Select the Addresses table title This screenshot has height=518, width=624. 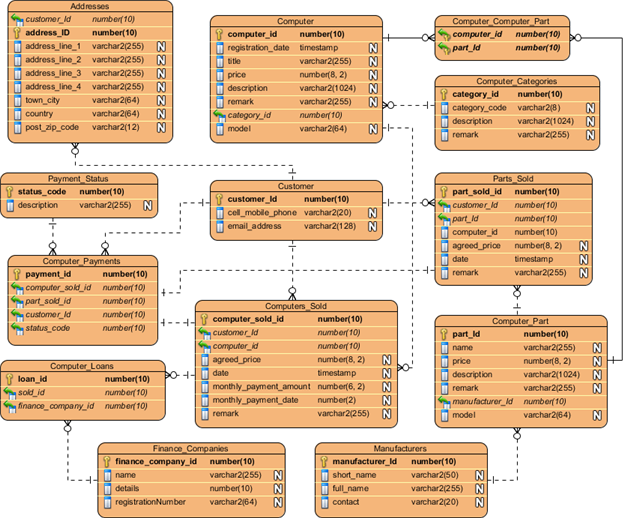point(90,6)
